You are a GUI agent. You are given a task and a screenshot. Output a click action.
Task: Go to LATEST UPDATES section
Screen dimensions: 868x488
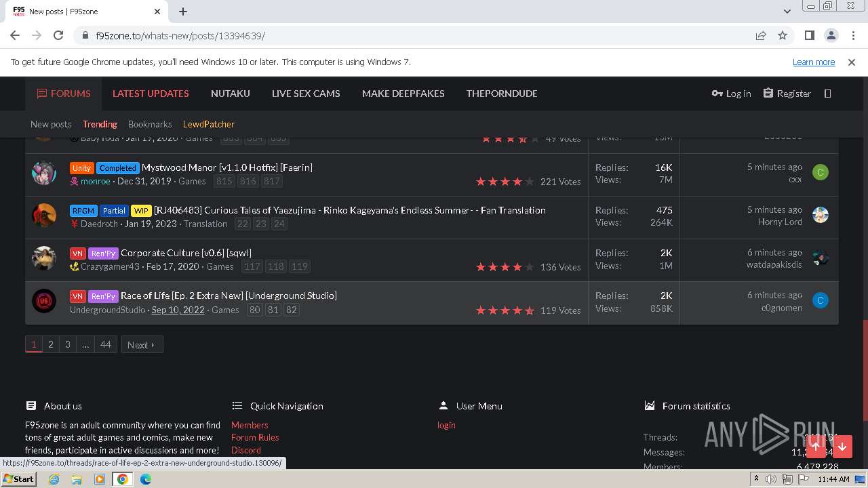tap(151, 94)
